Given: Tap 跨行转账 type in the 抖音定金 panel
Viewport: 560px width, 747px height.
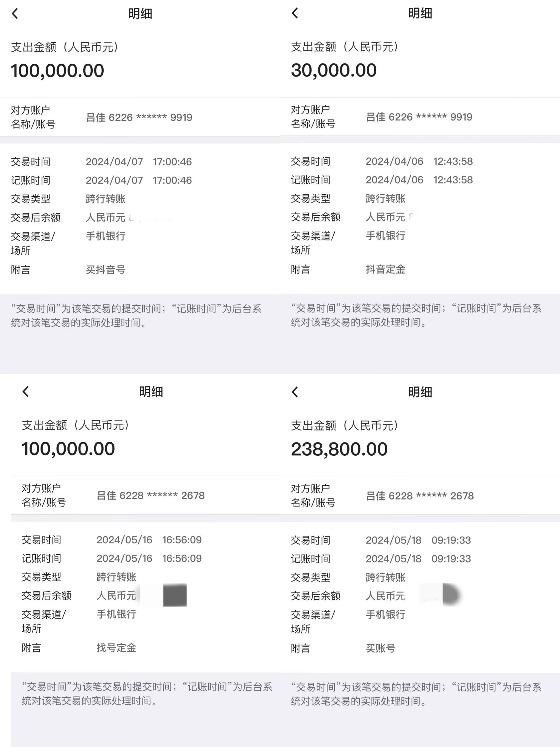Looking at the screenshot, I should coord(385,198).
